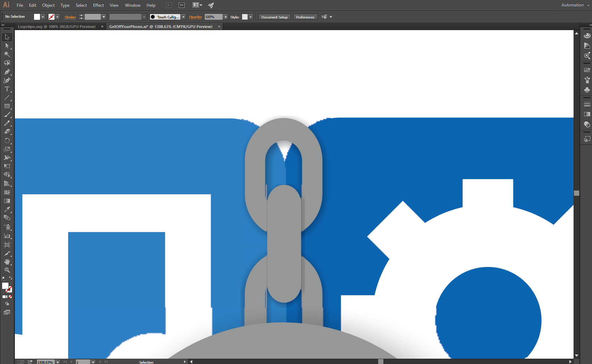Choose the Line Segment tool
Image resolution: width=592 pixels, height=364 pixels.
(x=7, y=97)
